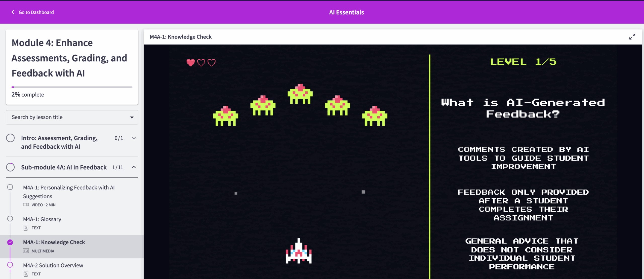Go to Dashboard link
Viewport: 644px width, 279px height.
coord(36,12)
